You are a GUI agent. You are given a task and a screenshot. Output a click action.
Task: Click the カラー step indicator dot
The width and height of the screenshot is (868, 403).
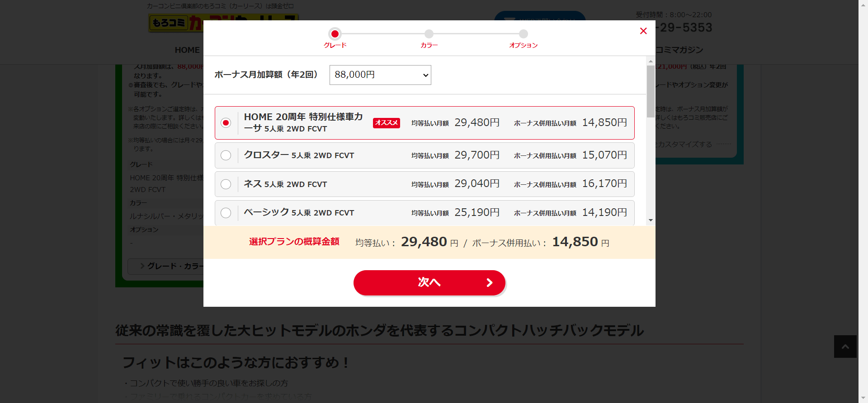429,34
